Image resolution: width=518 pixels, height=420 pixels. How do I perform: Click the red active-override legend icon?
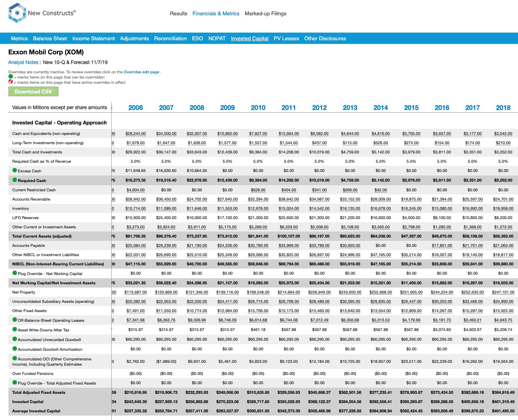pyautogui.click(x=10, y=82)
